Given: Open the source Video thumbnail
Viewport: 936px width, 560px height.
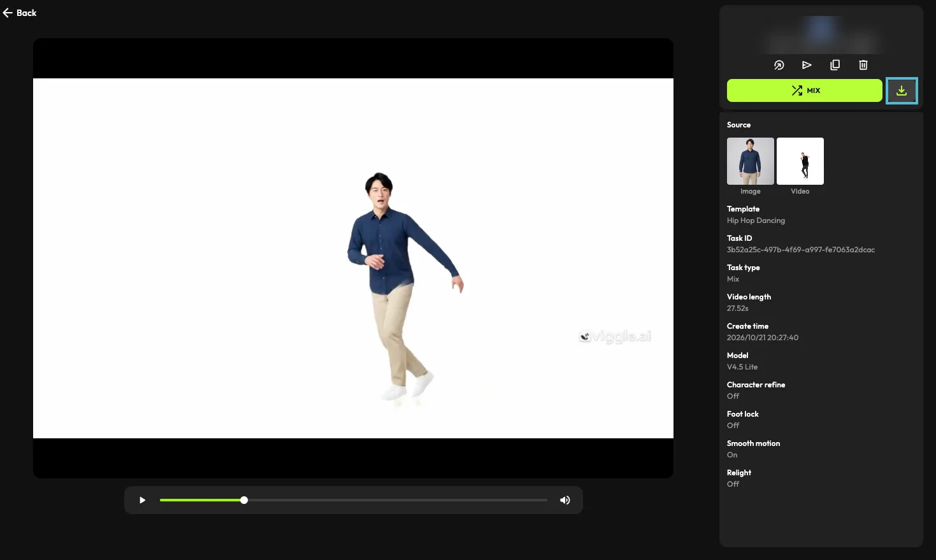Looking at the screenshot, I should click(800, 161).
